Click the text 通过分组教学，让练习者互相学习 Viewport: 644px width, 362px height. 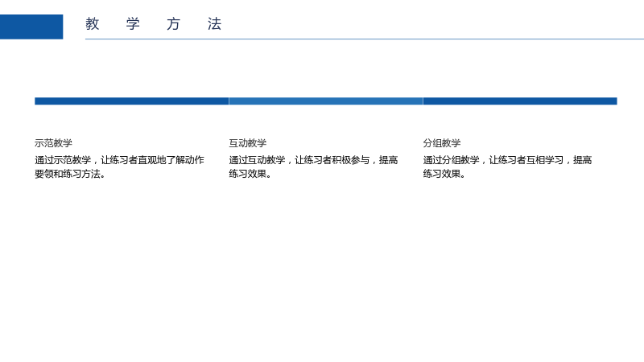coord(493,159)
